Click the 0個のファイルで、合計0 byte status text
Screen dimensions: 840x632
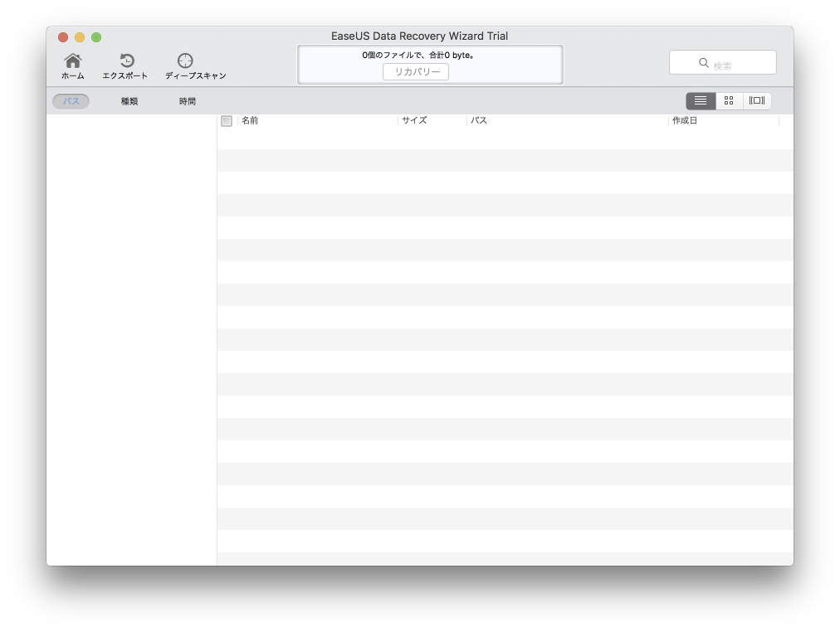[418, 55]
